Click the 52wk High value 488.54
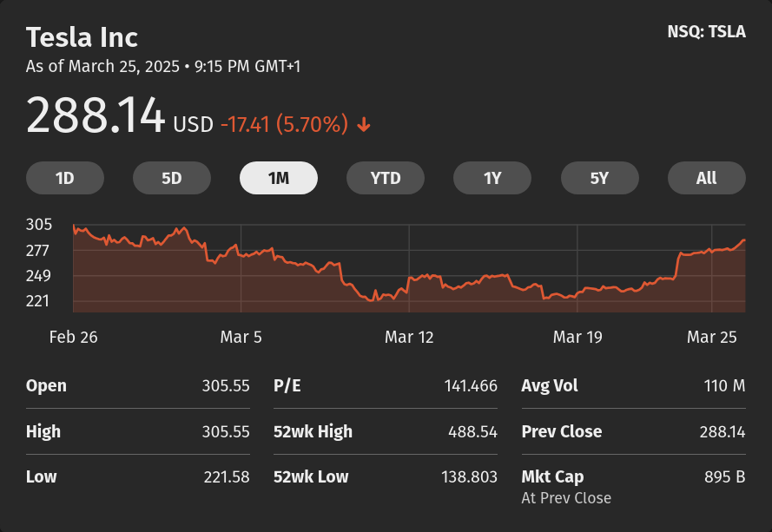The width and height of the screenshot is (772, 532). pyautogui.click(x=472, y=431)
